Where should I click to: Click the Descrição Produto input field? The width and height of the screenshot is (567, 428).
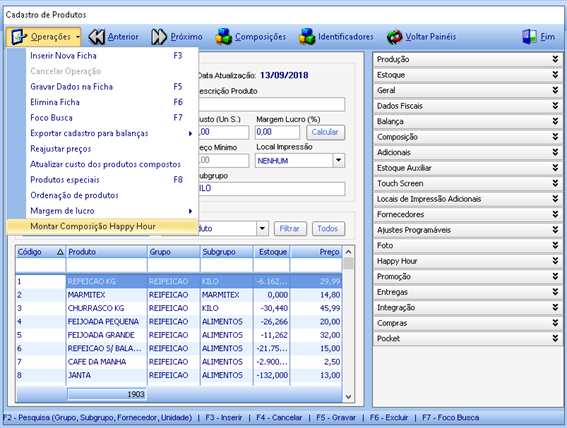click(272, 104)
